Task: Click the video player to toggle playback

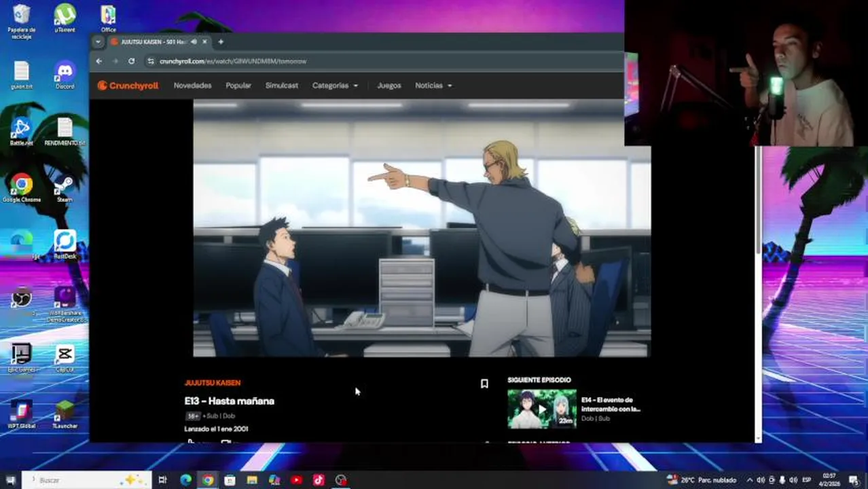Action: (x=422, y=228)
